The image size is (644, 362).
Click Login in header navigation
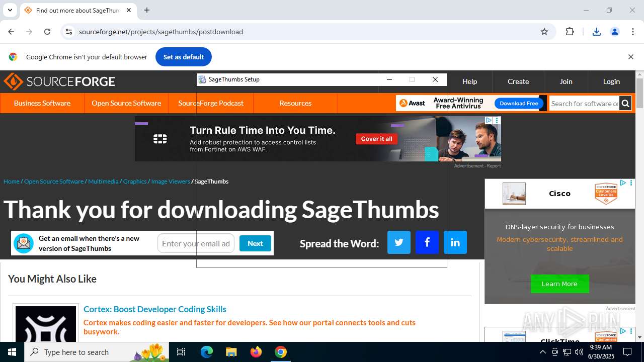tap(611, 81)
